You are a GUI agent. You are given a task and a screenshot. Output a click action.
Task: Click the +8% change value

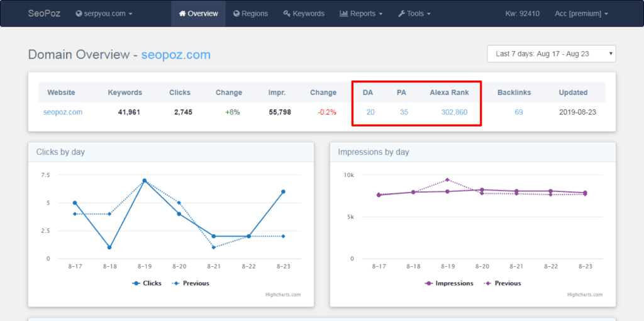[233, 112]
